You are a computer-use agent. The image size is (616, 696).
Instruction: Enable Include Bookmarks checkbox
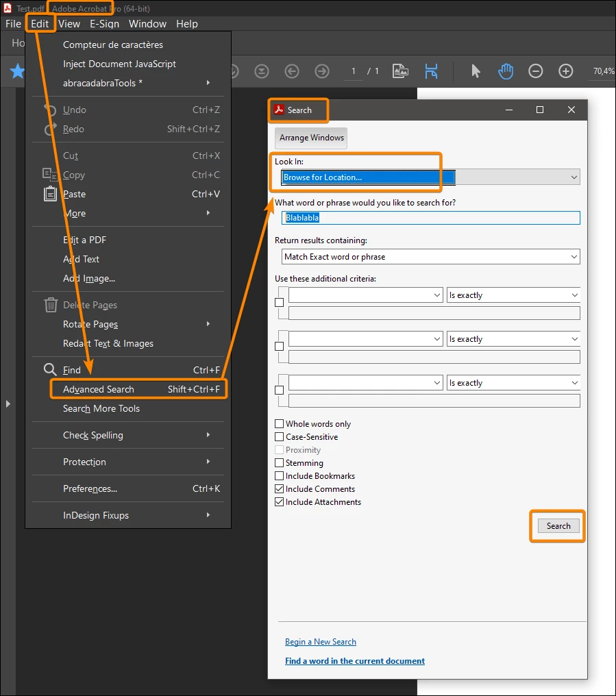pos(279,476)
